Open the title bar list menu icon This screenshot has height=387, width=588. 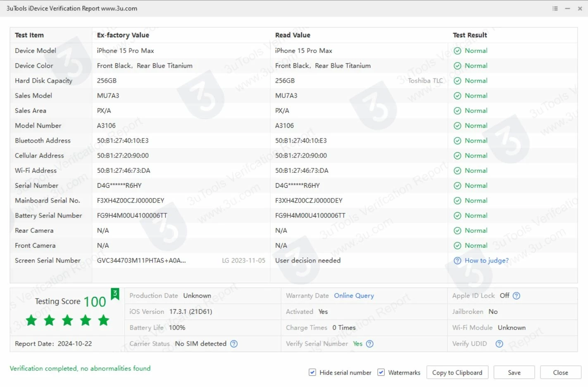[555, 8]
